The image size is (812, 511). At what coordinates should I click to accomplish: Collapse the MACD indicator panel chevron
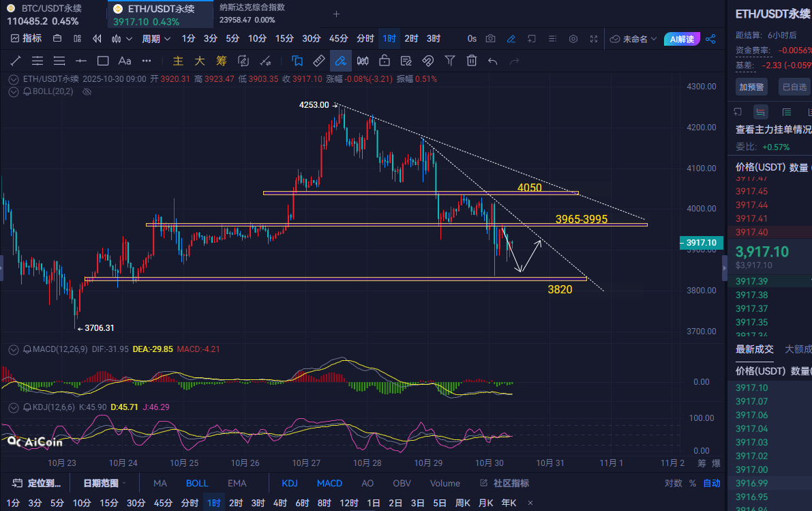click(14, 349)
